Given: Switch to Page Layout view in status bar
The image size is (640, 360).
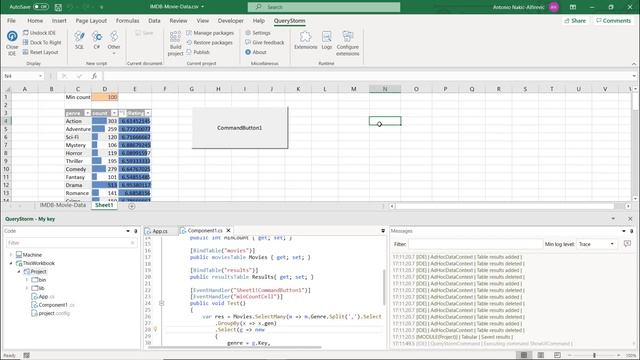Looking at the screenshot, I should click(541, 355).
